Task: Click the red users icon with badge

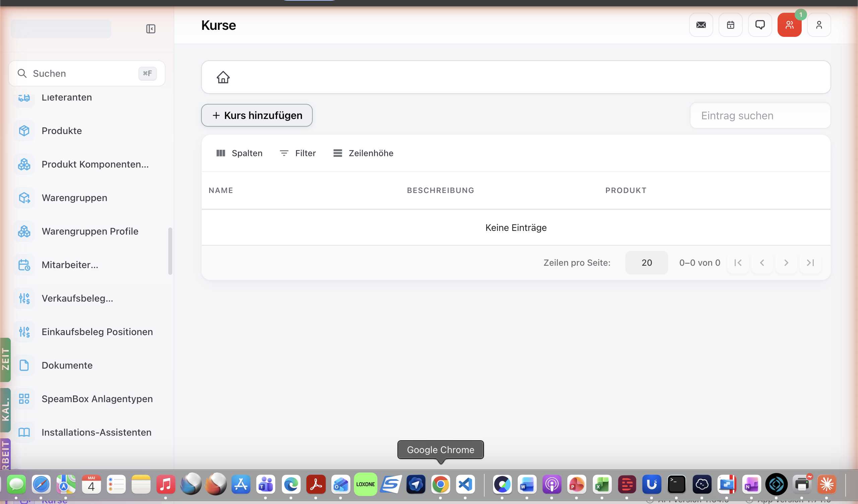Action: point(789,25)
